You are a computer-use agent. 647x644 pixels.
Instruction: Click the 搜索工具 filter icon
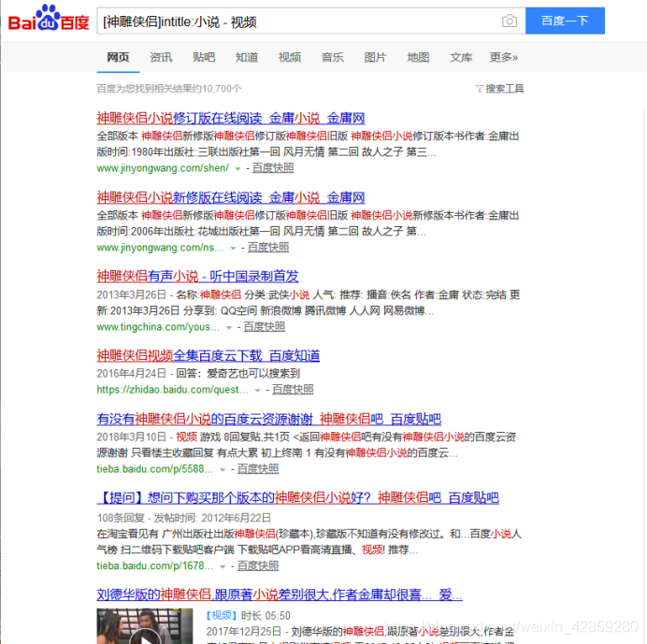click(480, 89)
